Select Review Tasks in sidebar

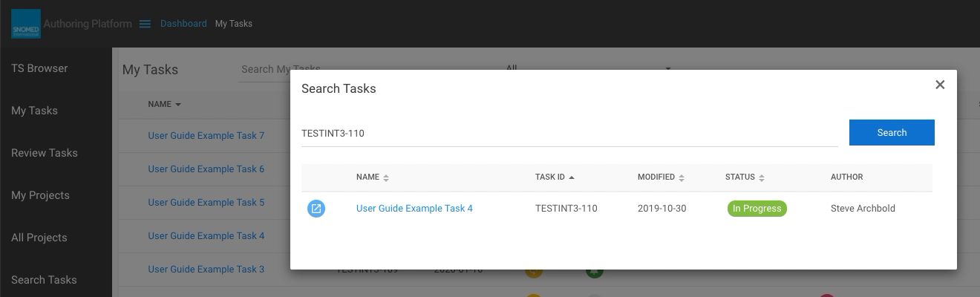pos(45,153)
